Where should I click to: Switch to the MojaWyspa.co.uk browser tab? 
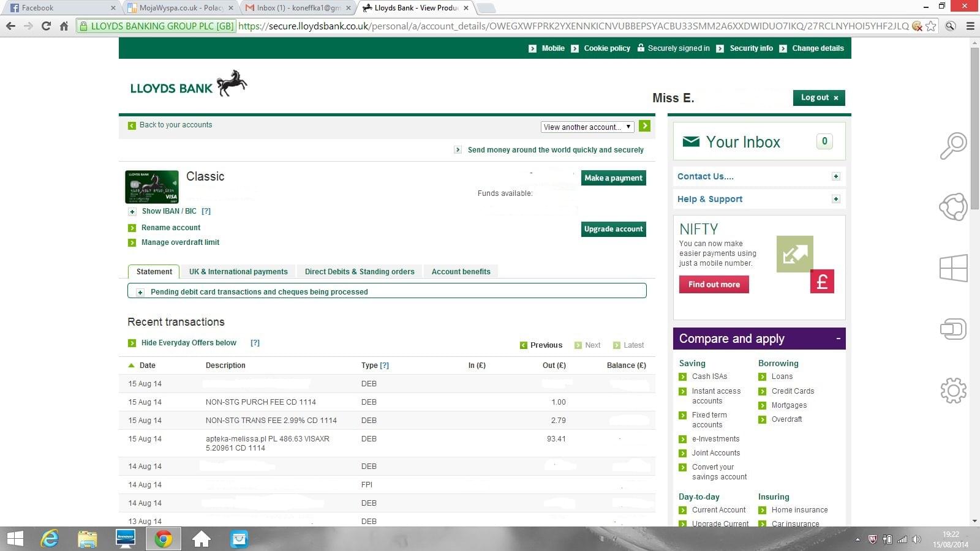click(181, 8)
